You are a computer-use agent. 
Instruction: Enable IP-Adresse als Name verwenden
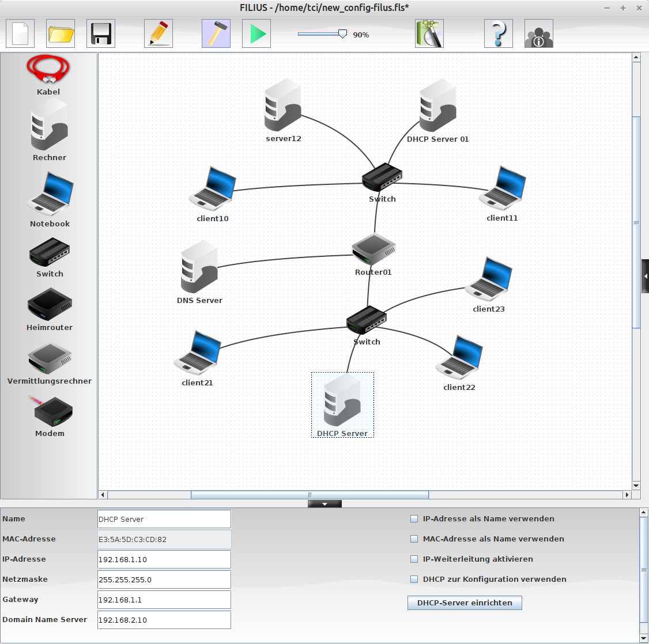click(414, 519)
